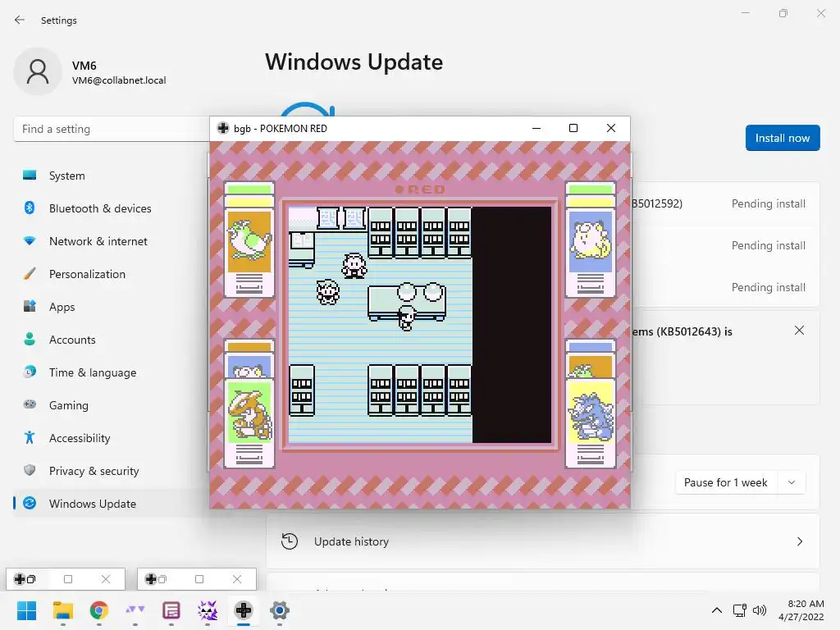Click the old man NPC sprite
840x630 pixels.
354,266
